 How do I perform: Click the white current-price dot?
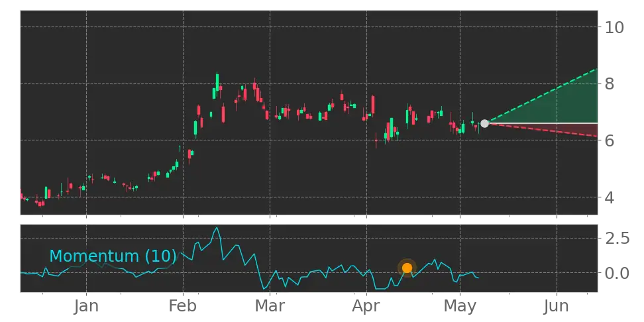(484, 123)
